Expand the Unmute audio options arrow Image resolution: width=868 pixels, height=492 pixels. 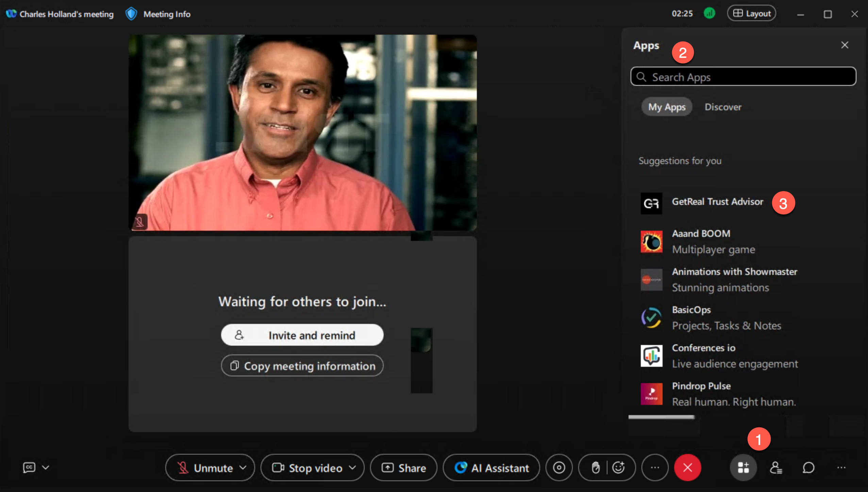(x=243, y=468)
